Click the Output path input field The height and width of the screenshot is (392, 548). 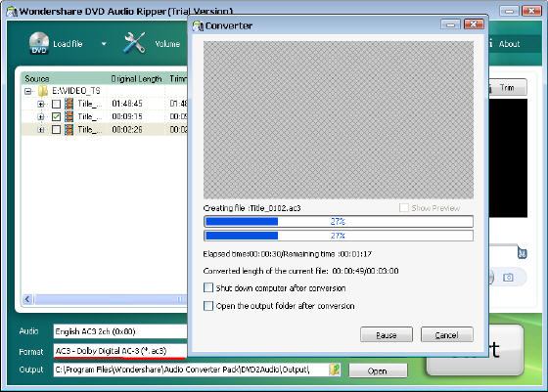pos(191,370)
